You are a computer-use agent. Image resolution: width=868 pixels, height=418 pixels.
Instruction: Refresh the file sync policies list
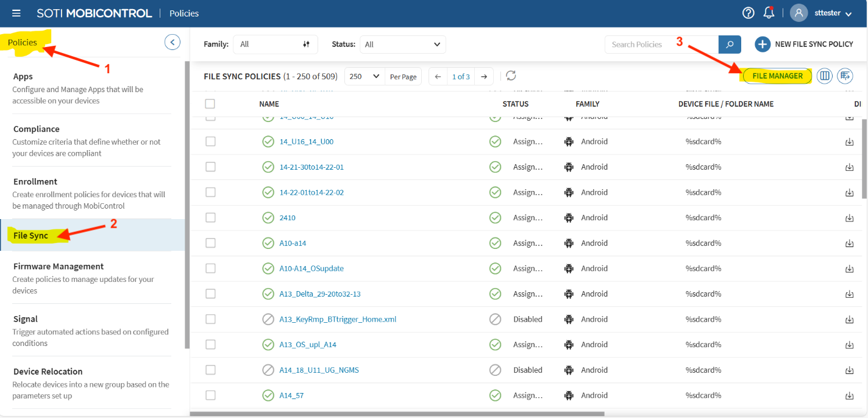[x=511, y=76]
